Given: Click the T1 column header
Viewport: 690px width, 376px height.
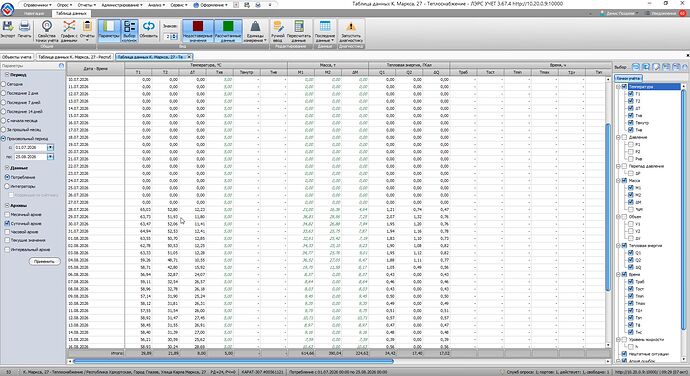Looking at the screenshot, I should click(x=138, y=72).
